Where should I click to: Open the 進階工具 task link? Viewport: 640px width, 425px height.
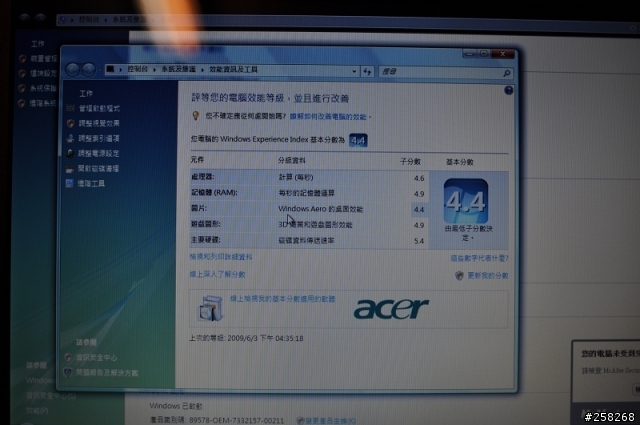[x=91, y=184]
